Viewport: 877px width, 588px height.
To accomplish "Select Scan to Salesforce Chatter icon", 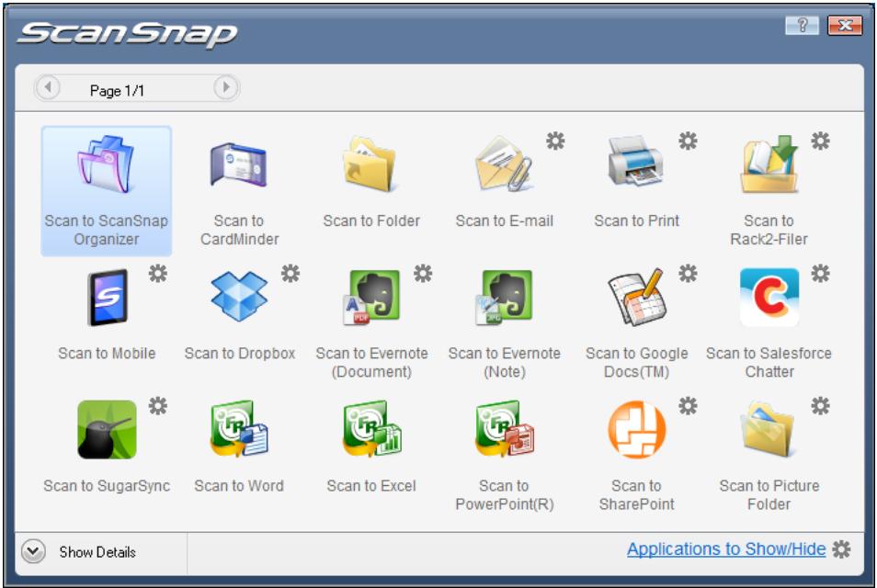I will click(x=769, y=298).
